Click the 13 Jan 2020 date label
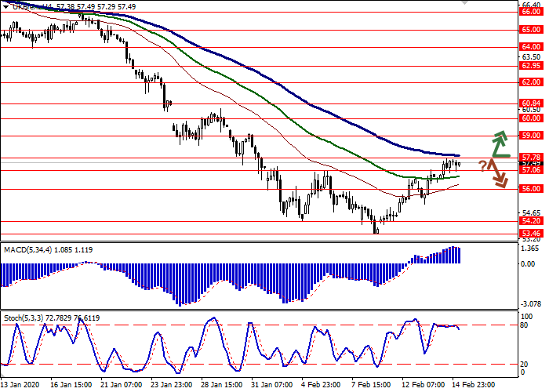Screen dimensions: 549x392 pyautogui.click(x=19, y=386)
